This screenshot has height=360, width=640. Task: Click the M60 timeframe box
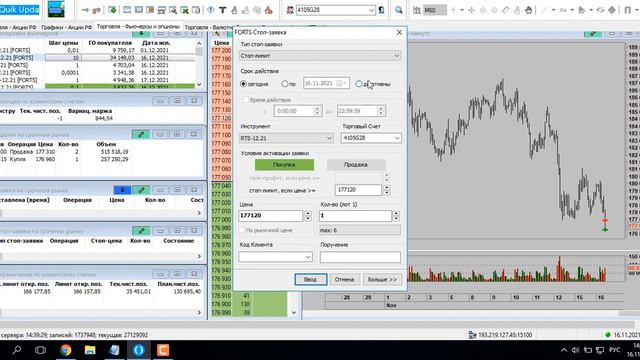[434, 10]
